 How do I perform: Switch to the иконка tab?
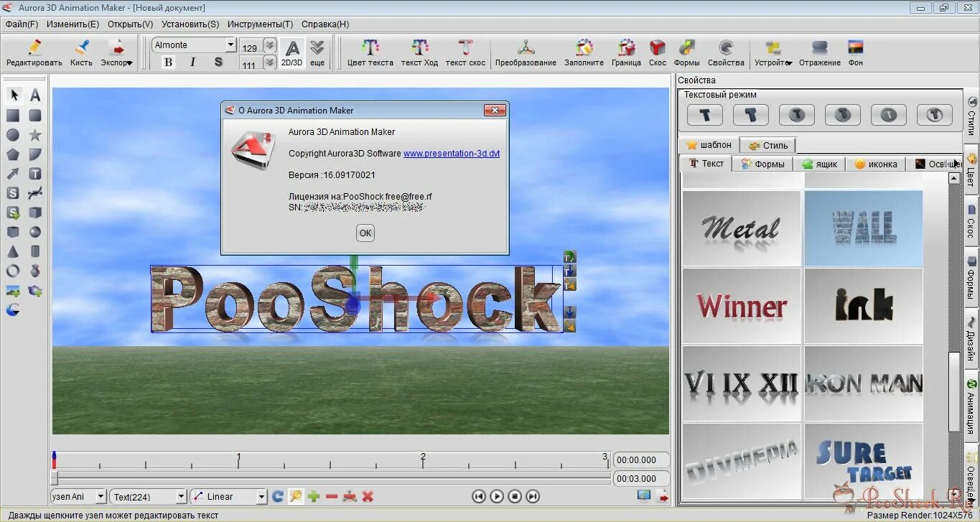pos(876,164)
